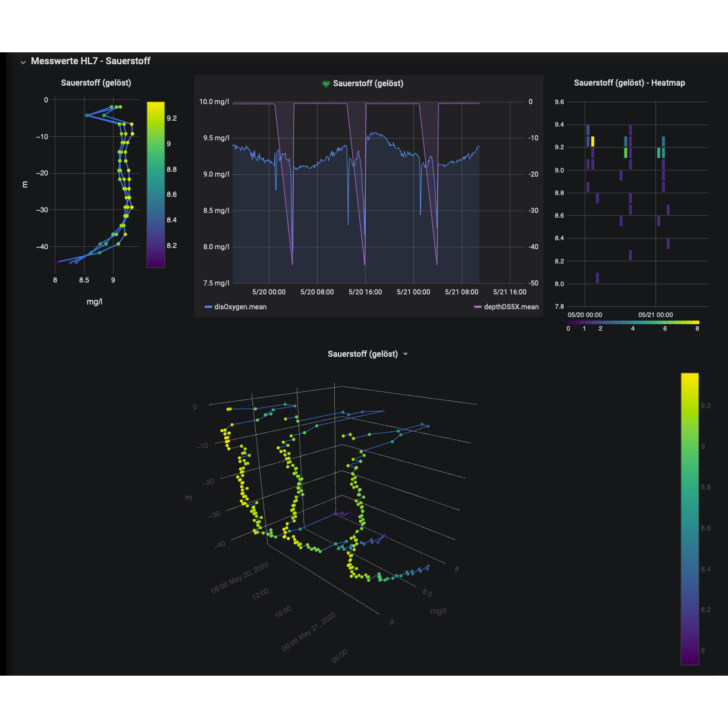This screenshot has width=728, height=728.
Task: Open the Sauerstoff (gelöst) - Heatmap title menu
Action: click(x=629, y=83)
